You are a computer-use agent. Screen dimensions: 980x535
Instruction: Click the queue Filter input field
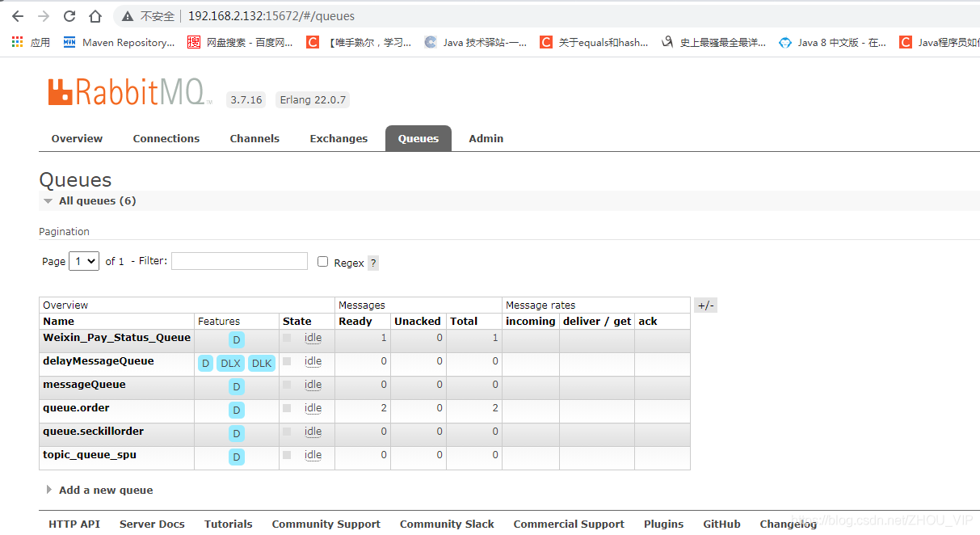239,261
